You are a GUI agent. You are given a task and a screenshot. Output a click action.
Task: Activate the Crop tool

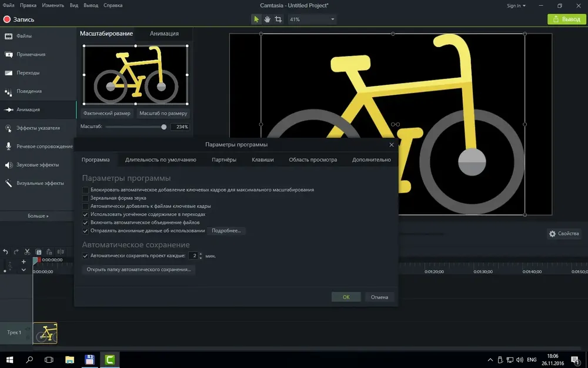click(x=278, y=19)
